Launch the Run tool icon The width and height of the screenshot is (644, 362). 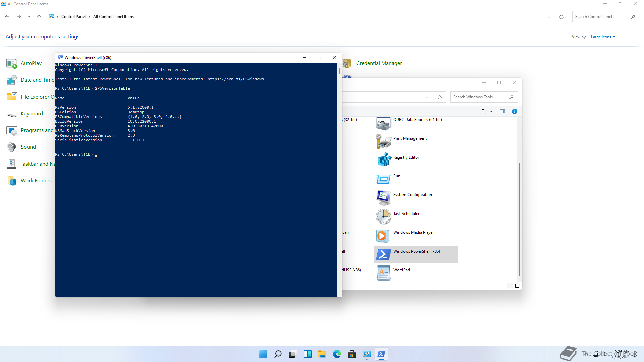383,179
